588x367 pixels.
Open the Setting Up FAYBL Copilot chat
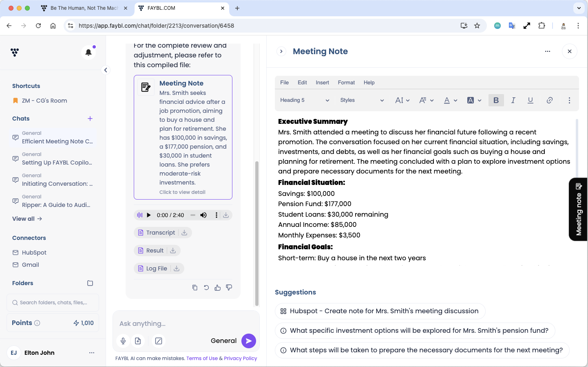(53, 159)
